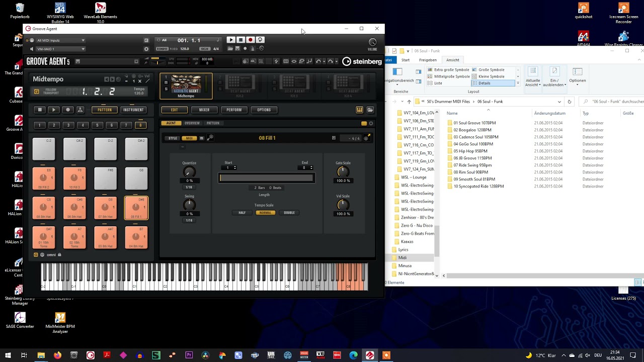Select the empty Beat Agent Kit 2 slot
This screenshot has width=644, height=362.
(240, 86)
